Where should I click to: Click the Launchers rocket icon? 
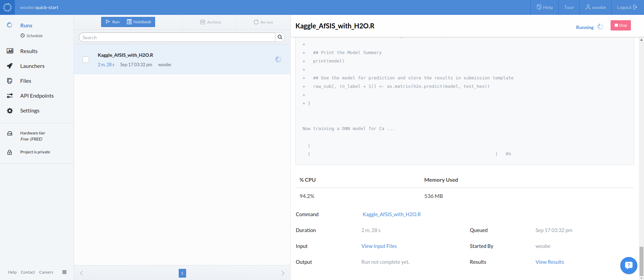click(10, 66)
